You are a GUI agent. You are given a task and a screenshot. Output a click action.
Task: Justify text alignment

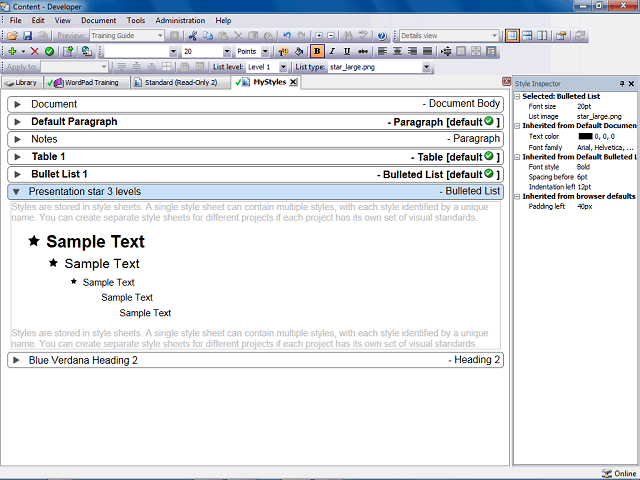(427, 51)
